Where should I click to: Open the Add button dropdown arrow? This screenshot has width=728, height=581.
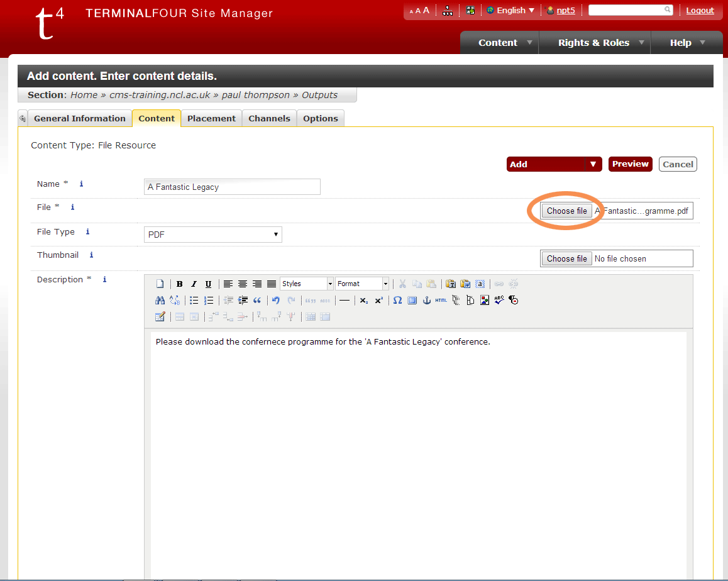593,164
